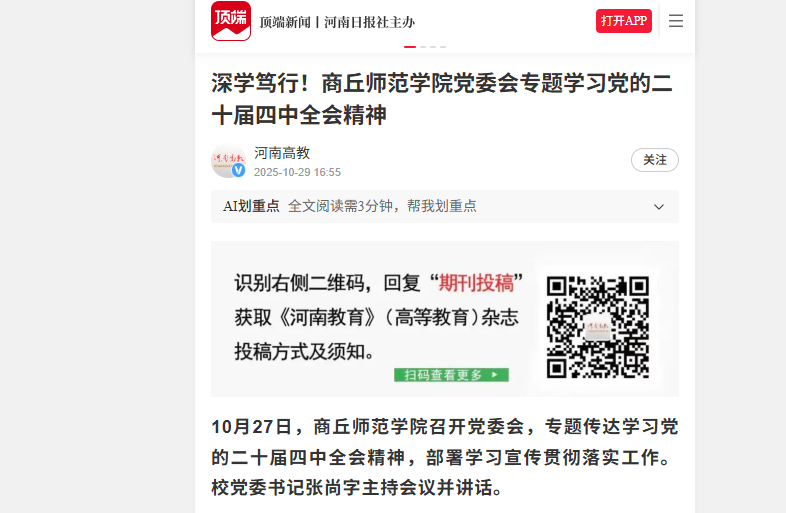This screenshot has width=786, height=513.
Task: Switch to the second carousel dot
Action: 423,47
